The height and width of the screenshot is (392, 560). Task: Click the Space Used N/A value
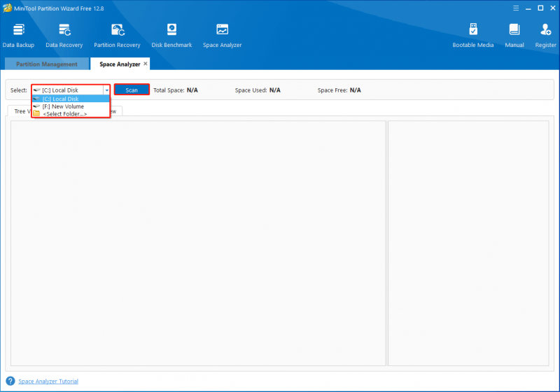274,90
